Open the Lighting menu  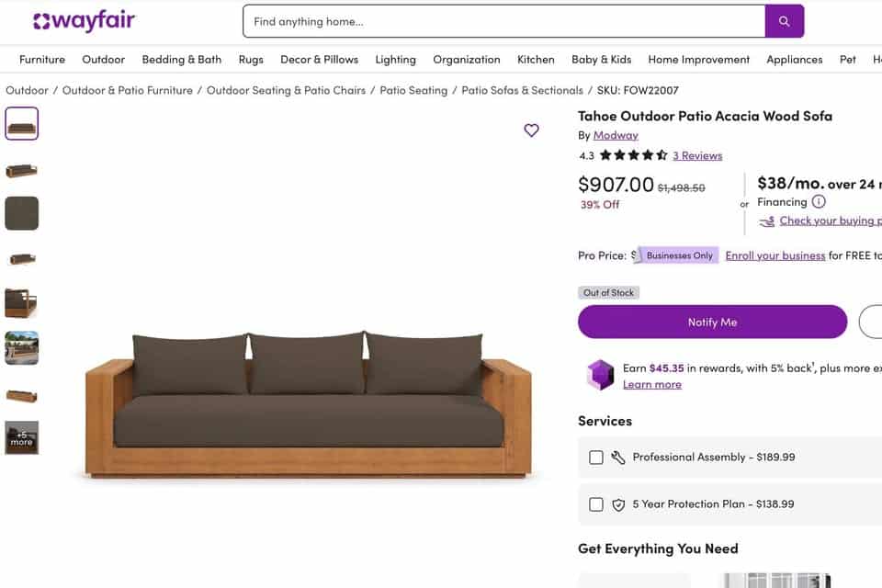point(395,60)
